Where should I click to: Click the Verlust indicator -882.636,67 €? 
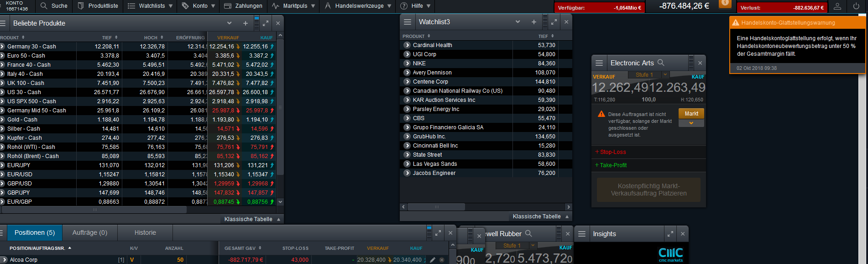point(782,8)
